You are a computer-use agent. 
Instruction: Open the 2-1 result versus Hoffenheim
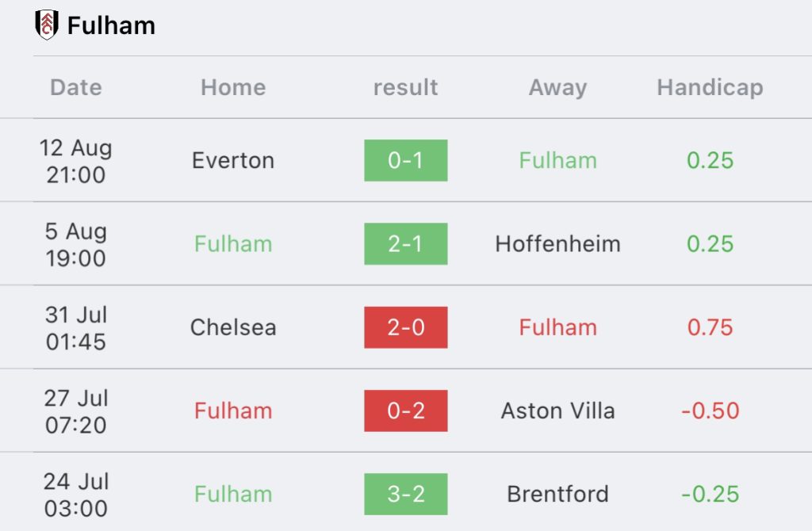[x=405, y=244]
